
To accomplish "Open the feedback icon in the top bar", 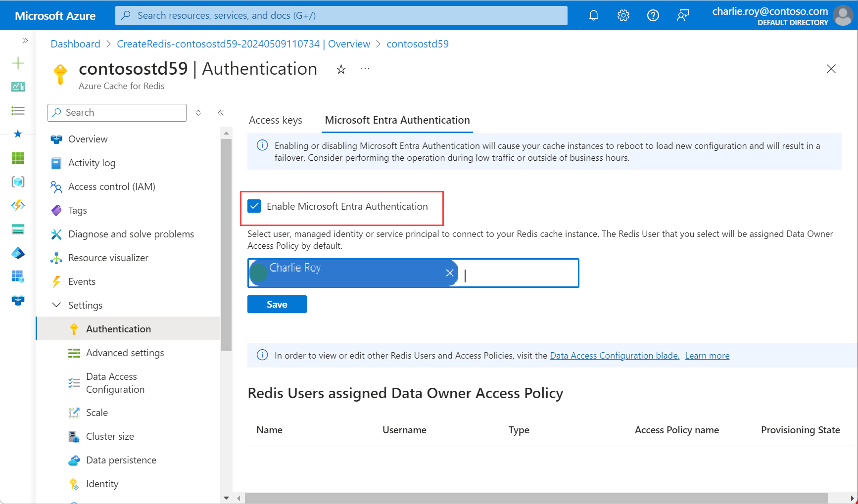I will pos(683,15).
